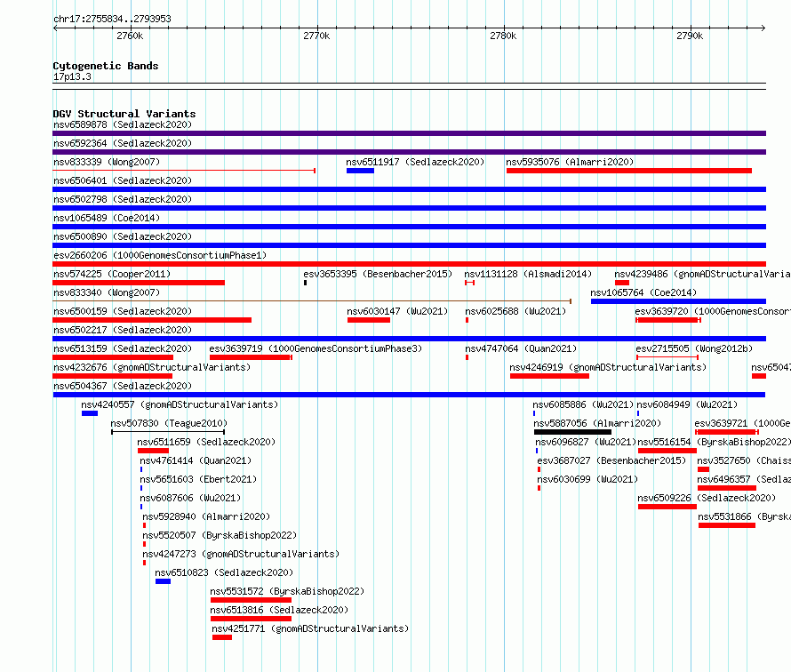Viewport: 791px width, 672px height.
Task: Open esv3639719 (1000GenomesConsortiumPhase3) label
Action: coord(316,348)
